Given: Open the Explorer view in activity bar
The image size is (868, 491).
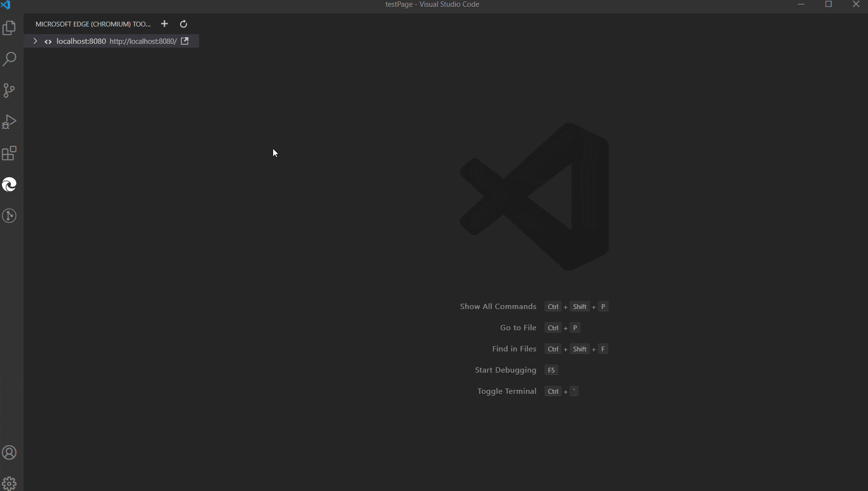Looking at the screenshot, I should pos(10,28).
